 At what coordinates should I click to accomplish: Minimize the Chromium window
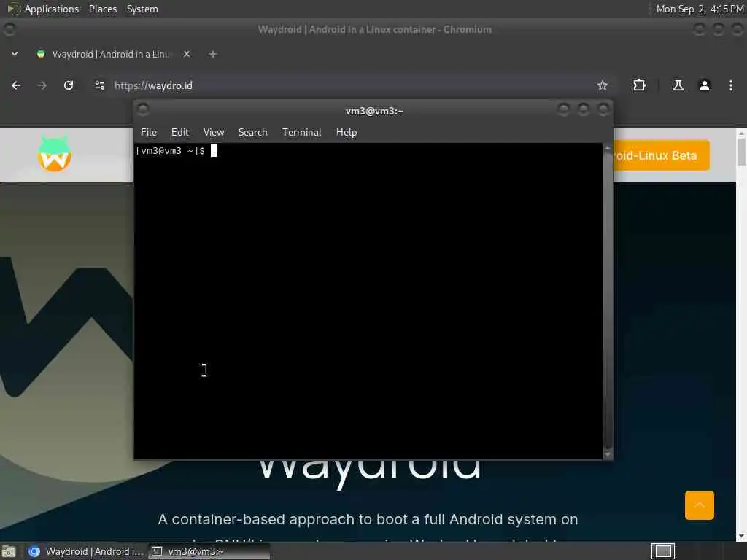699,29
